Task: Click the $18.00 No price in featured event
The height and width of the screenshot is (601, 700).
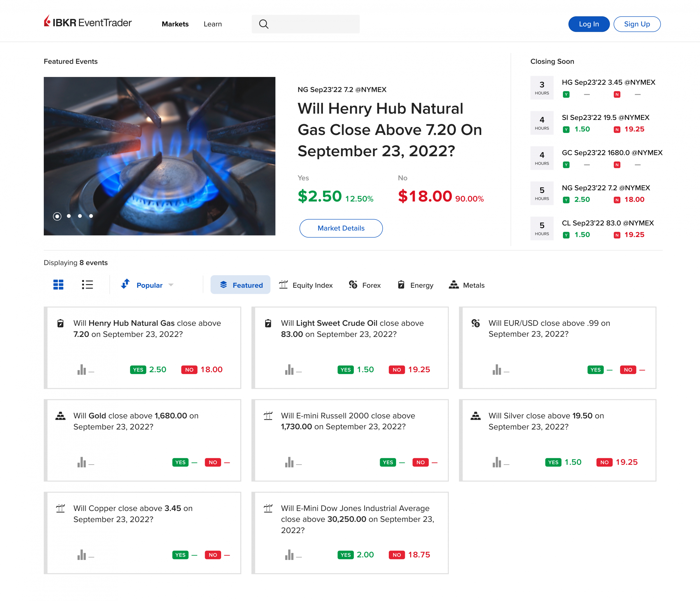Action: [x=425, y=196]
